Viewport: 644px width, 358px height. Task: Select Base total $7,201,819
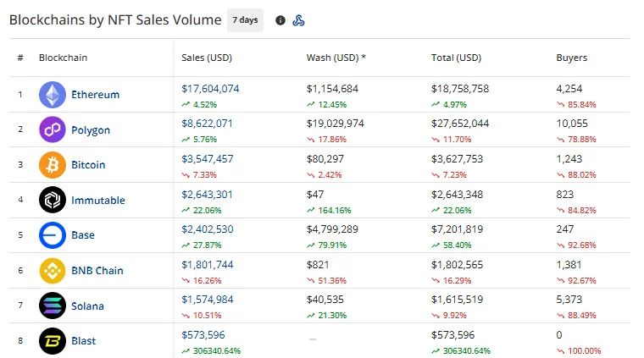(457, 229)
